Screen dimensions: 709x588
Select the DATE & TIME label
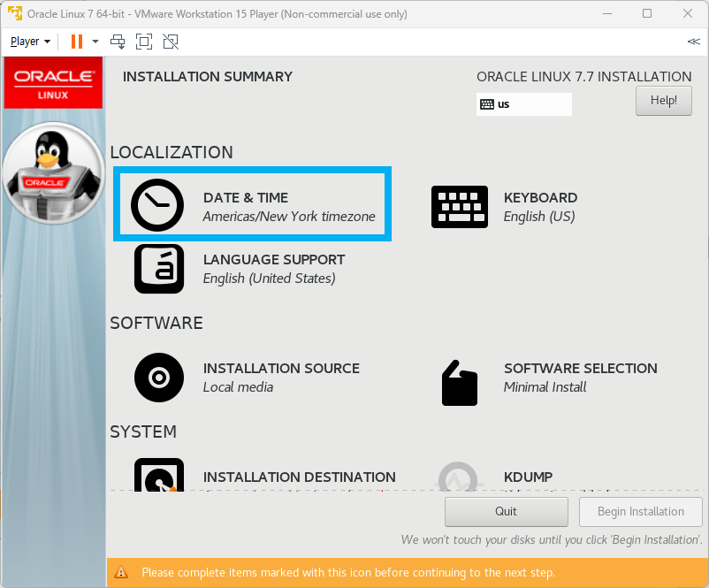point(246,198)
